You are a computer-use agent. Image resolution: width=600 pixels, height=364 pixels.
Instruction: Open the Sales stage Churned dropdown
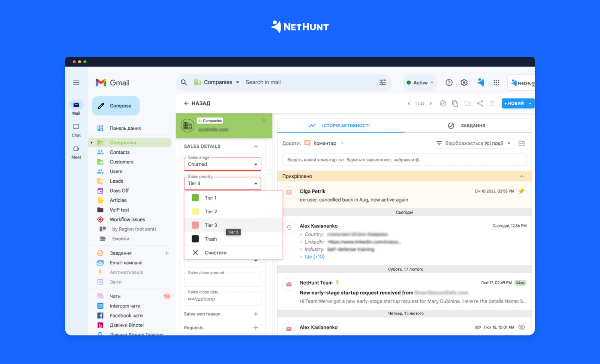tap(222, 164)
